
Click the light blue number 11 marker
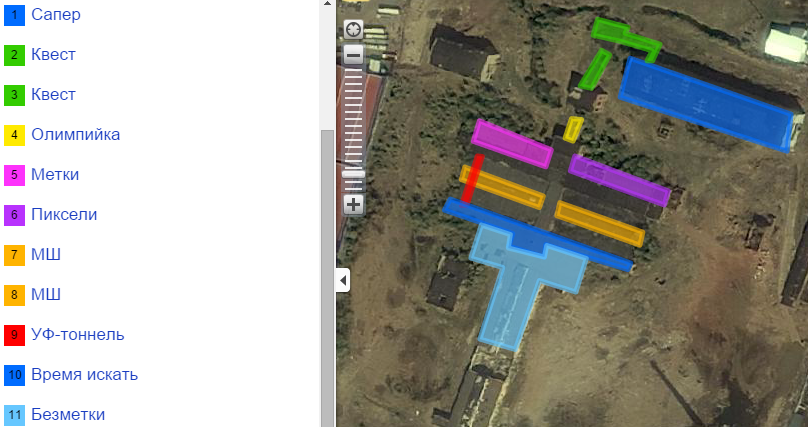point(14,415)
